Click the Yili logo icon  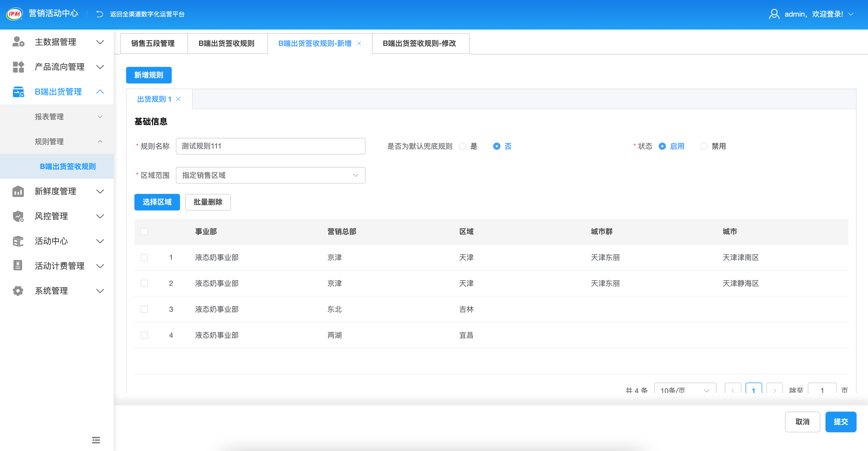[x=15, y=14]
